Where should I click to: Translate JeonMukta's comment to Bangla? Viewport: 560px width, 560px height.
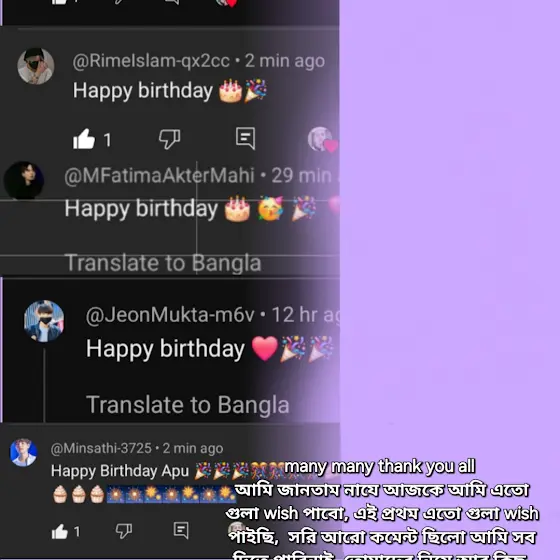[x=188, y=405]
